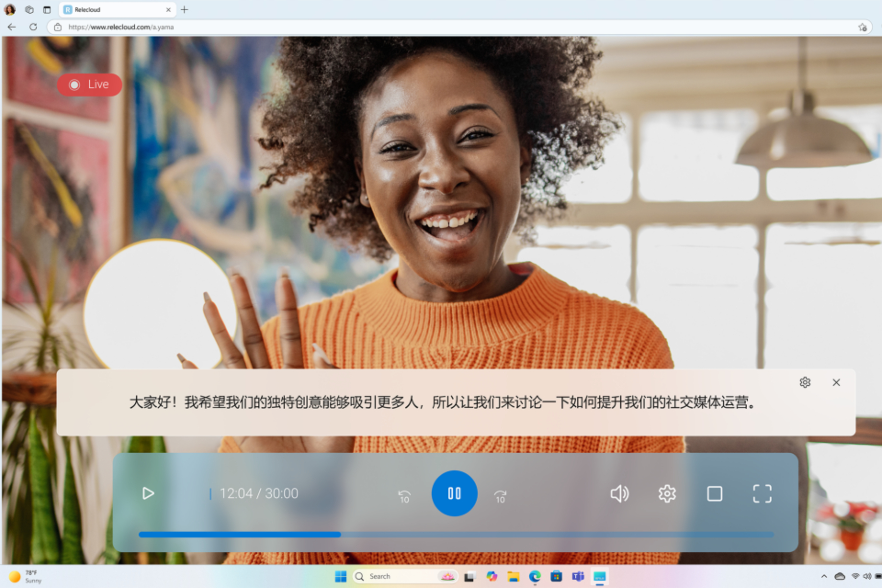This screenshot has width=882, height=588.
Task: Open the caption overlay settings gear
Action: click(x=806, y=382)
